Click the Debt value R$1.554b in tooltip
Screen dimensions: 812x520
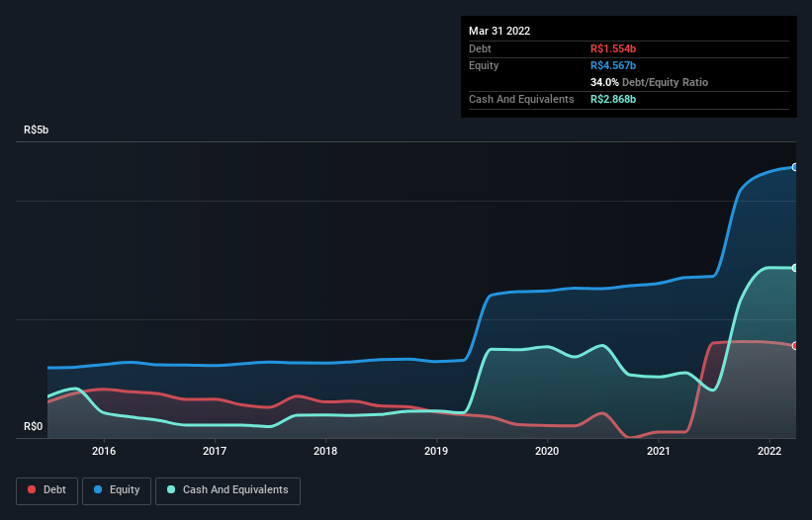[x=613, y=48]
